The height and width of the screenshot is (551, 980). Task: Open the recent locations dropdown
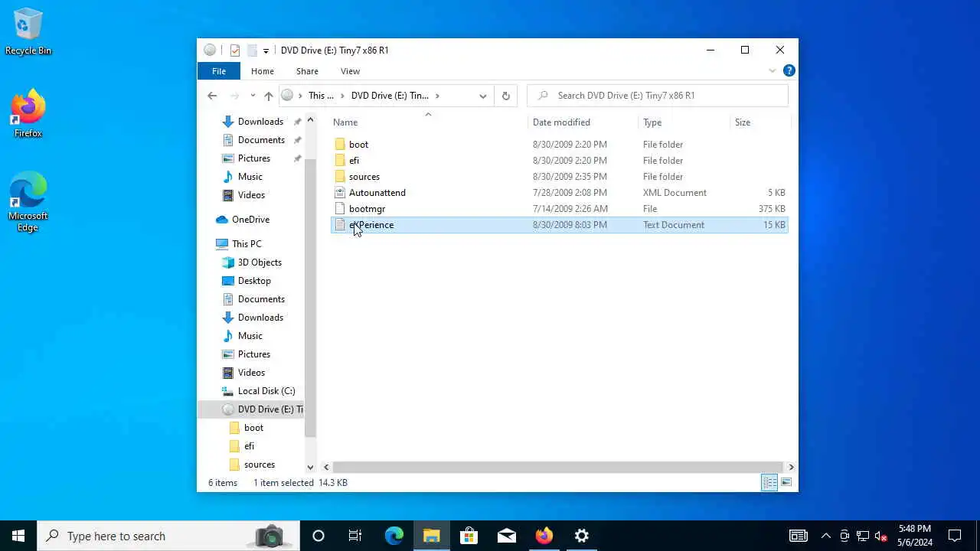(253, 96)
